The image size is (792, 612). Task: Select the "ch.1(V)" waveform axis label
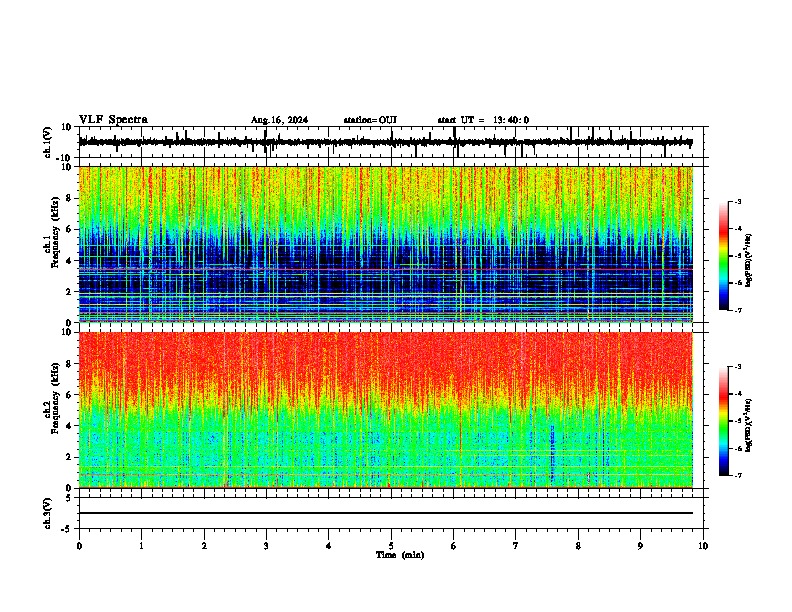tap(48, 142)
